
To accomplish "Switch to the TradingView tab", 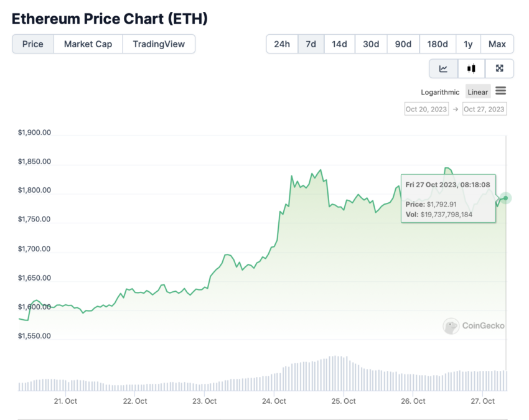I will tap(159, 44).
